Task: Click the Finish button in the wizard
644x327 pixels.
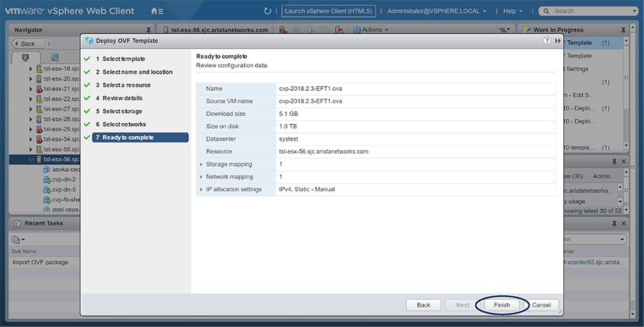Action: (502, 306)
